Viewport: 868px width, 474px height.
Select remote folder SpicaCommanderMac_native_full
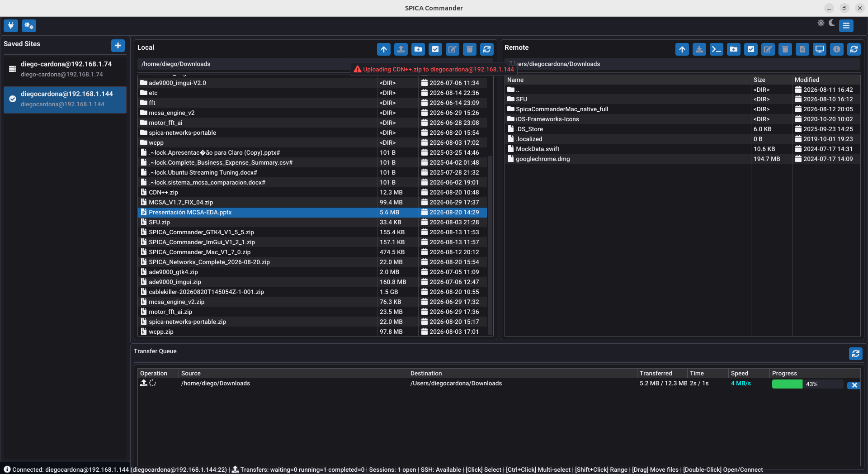682,109
